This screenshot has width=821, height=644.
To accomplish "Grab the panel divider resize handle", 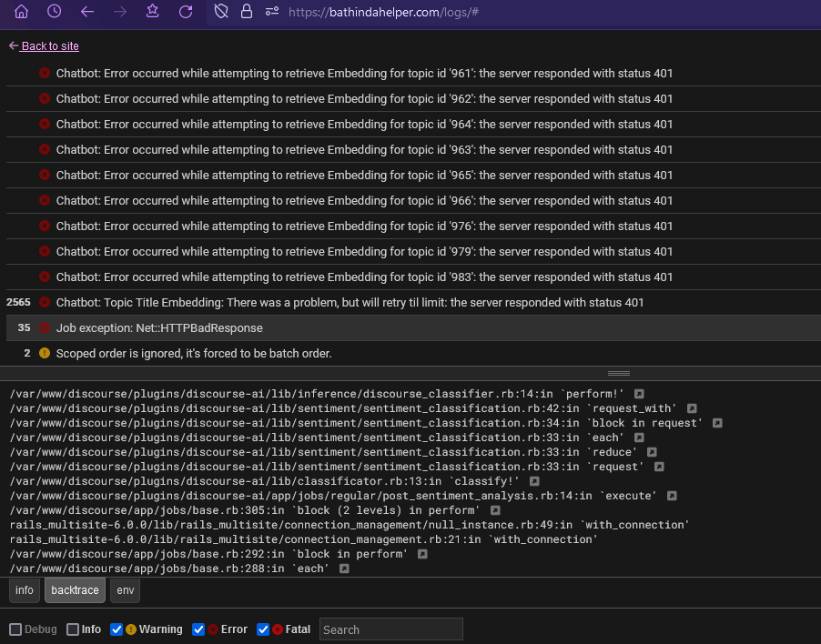I will pyautogui.click(x=618, y=373).
